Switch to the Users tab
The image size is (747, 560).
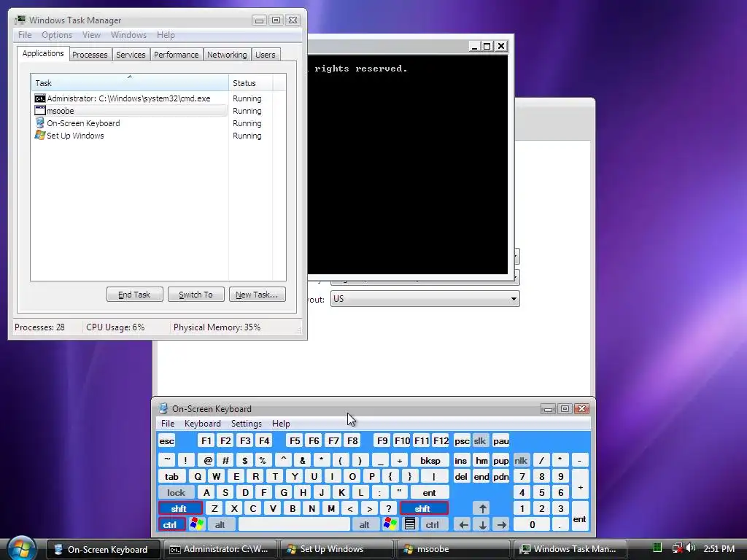coord(265,55)
